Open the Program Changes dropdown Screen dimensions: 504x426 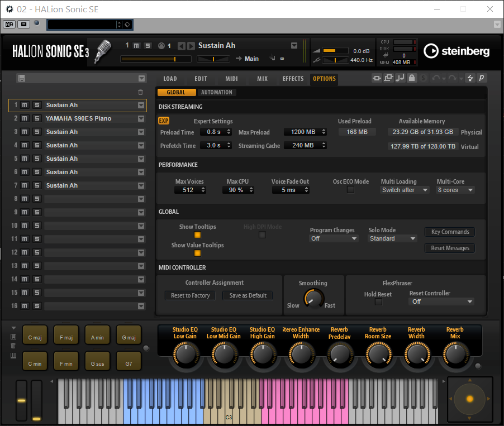[334, 239]
